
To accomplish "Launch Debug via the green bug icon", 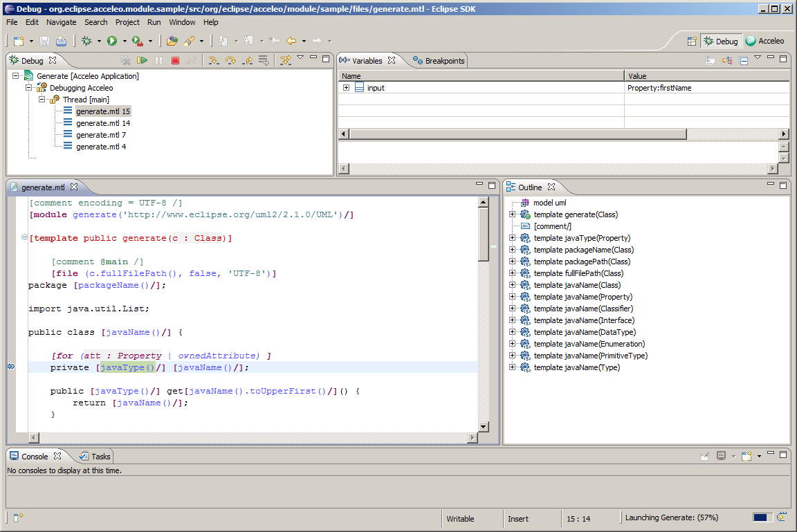I will point(87,41).
